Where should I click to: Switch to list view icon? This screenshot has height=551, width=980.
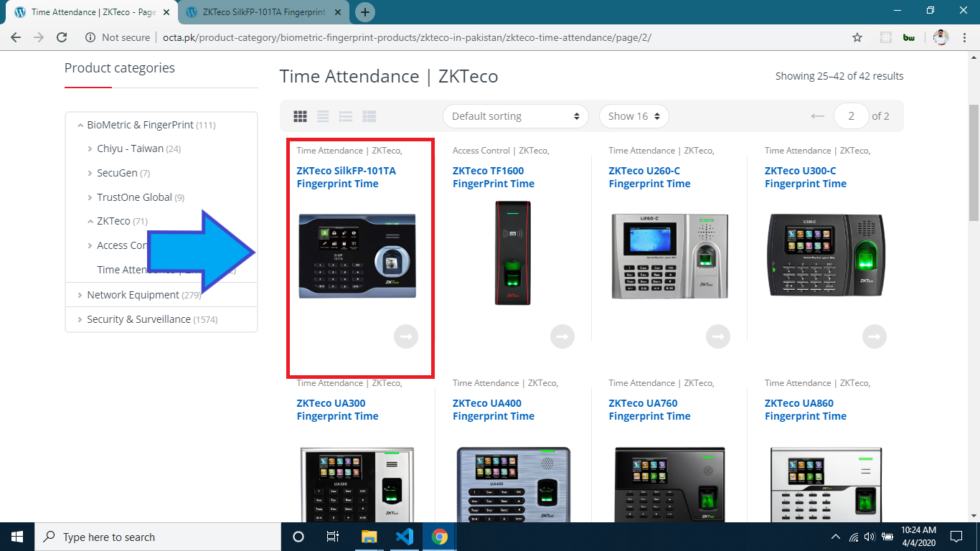pos(347,116)
